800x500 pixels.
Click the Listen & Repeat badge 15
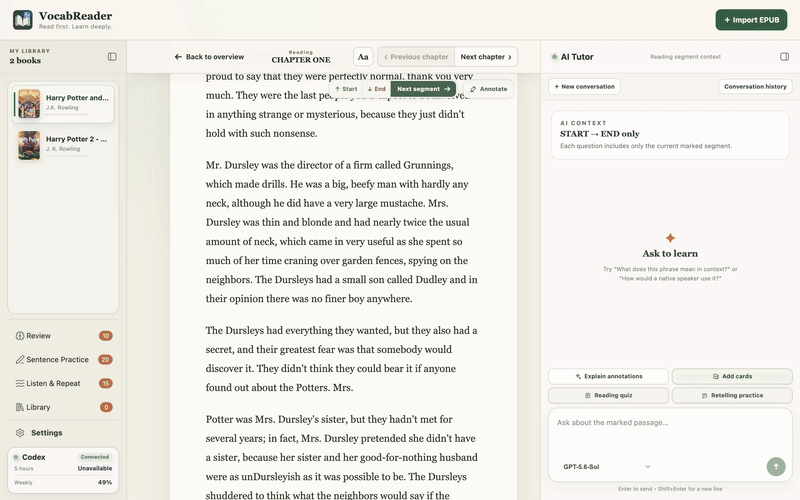[106, 383]
